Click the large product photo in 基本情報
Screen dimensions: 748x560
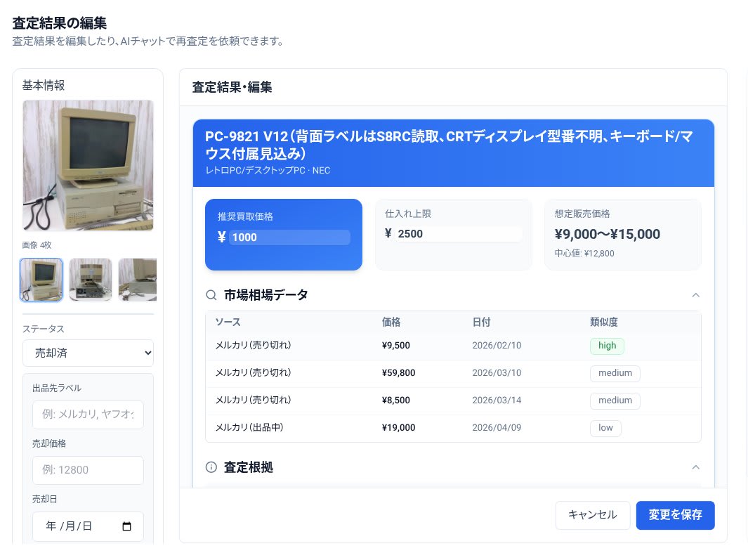88,166
